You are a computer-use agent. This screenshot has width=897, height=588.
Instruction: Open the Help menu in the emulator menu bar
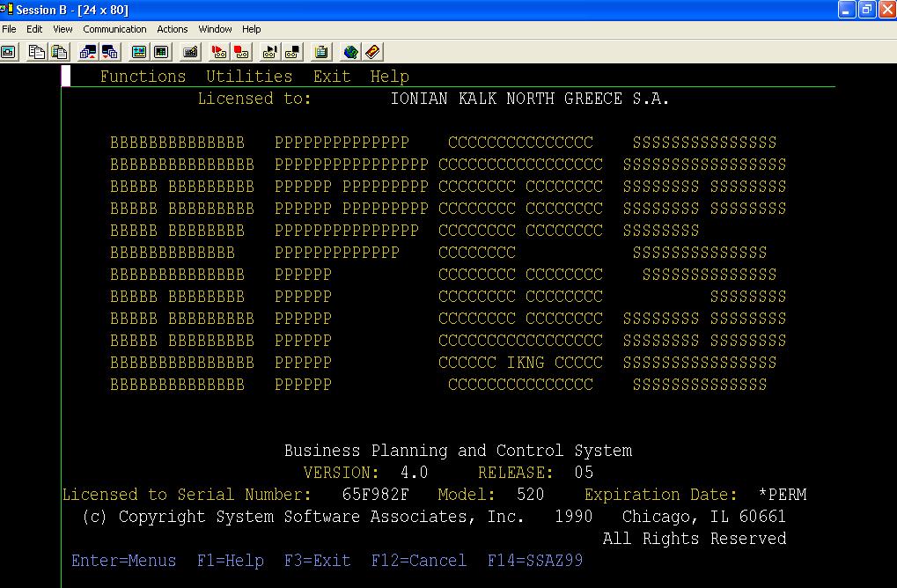point(251,29)
